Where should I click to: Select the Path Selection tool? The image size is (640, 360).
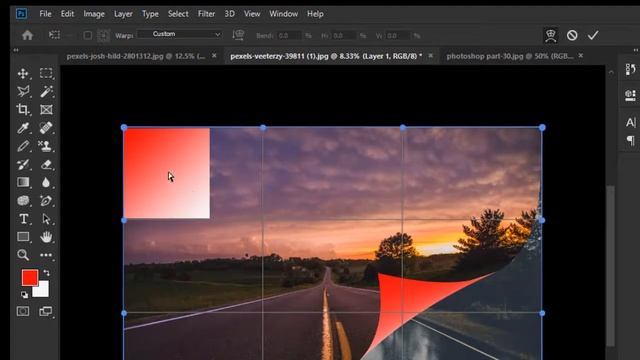46,219
